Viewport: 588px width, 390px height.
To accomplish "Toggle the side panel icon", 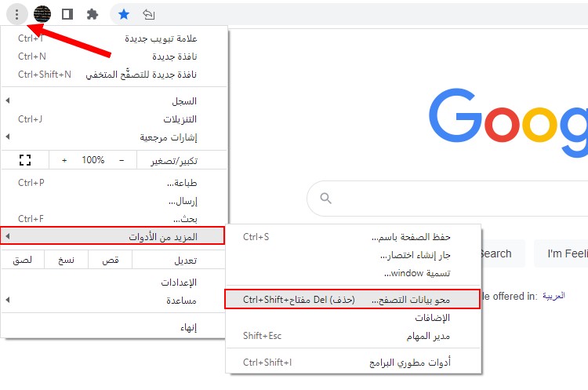I will pyautogui.click(x=67, y=14).
